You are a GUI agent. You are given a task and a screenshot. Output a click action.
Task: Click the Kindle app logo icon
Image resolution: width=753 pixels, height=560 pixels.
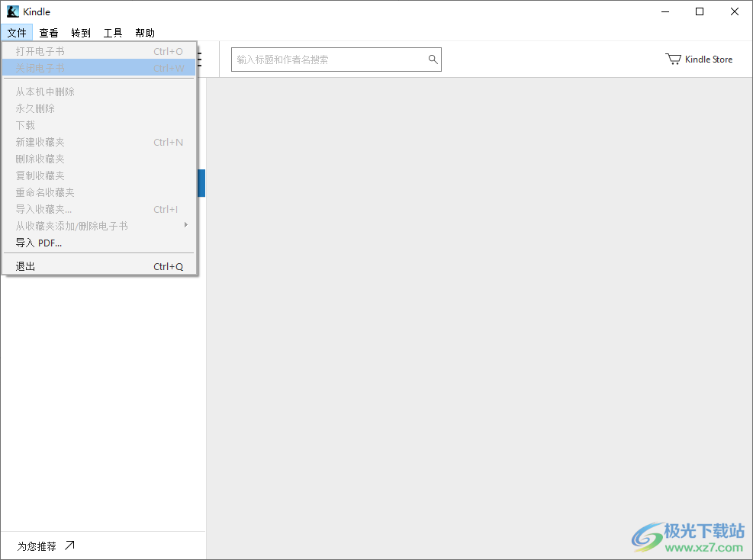[x=13, y=11]
